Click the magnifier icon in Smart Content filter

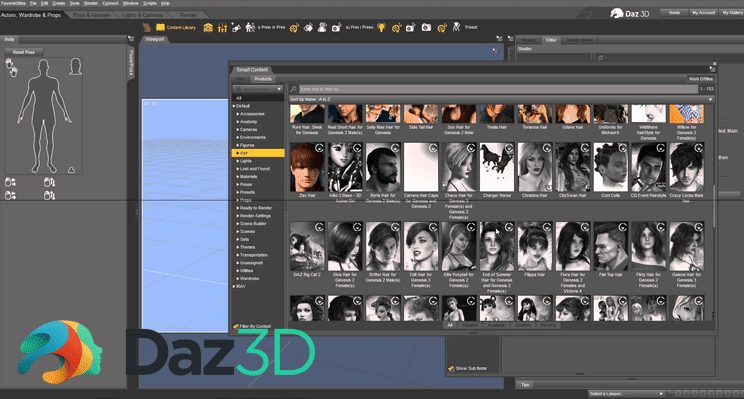[x=294, y=89]
